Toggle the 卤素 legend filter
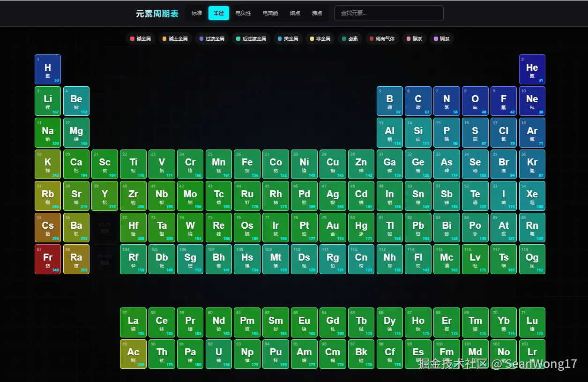Viewport: 588px width, 382px height. 350,38
